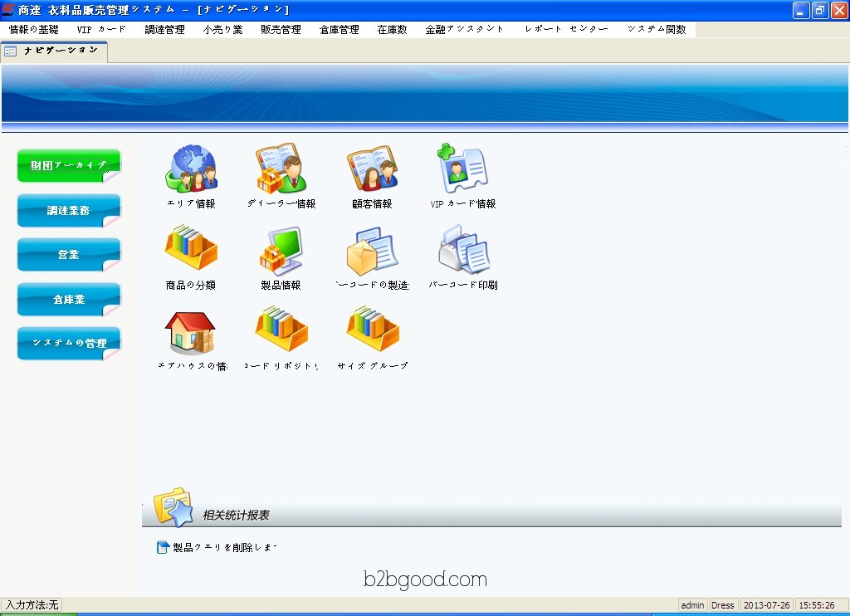Click the 顧客情報 customer icon
850x616 pixels.
click(x=372, y=169)
